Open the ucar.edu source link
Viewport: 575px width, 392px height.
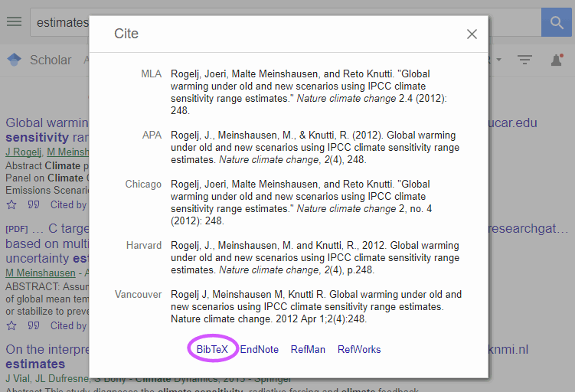coord(513,122)
